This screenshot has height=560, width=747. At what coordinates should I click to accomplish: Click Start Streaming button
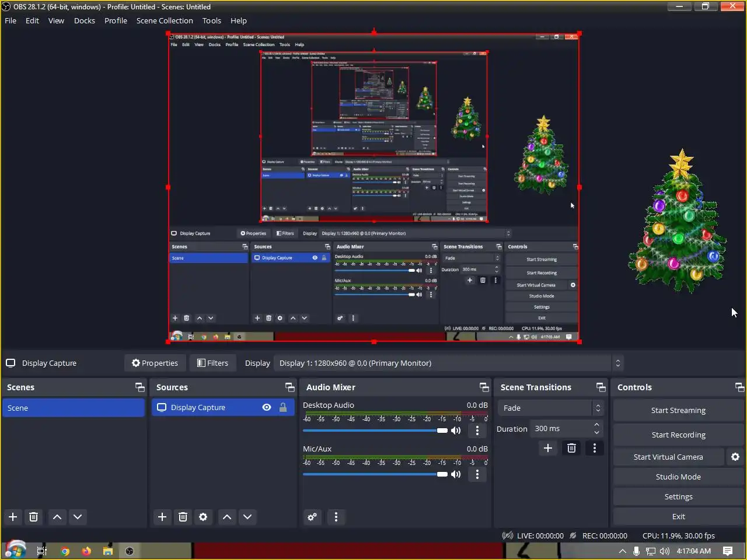point(678,411)
